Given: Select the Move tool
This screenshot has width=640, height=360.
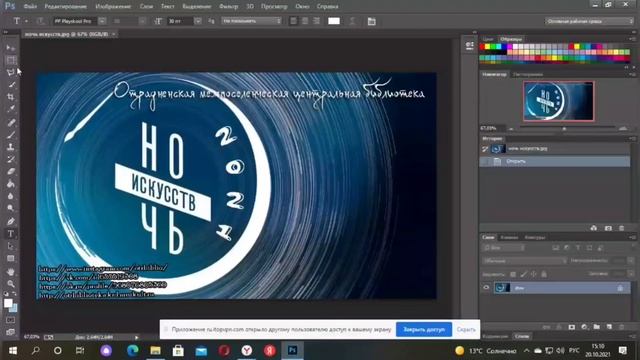Looking at the screenshot, I should click(11, 48).
